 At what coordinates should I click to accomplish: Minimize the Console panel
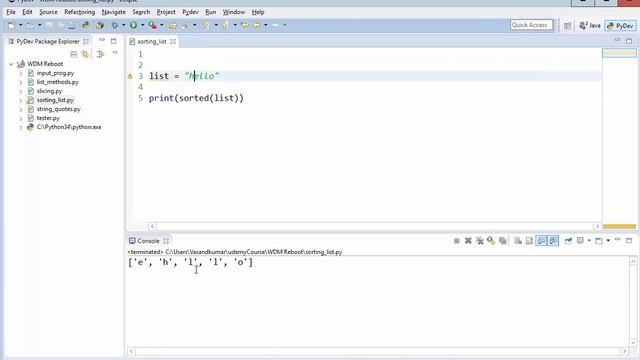(x=618, y=240)
